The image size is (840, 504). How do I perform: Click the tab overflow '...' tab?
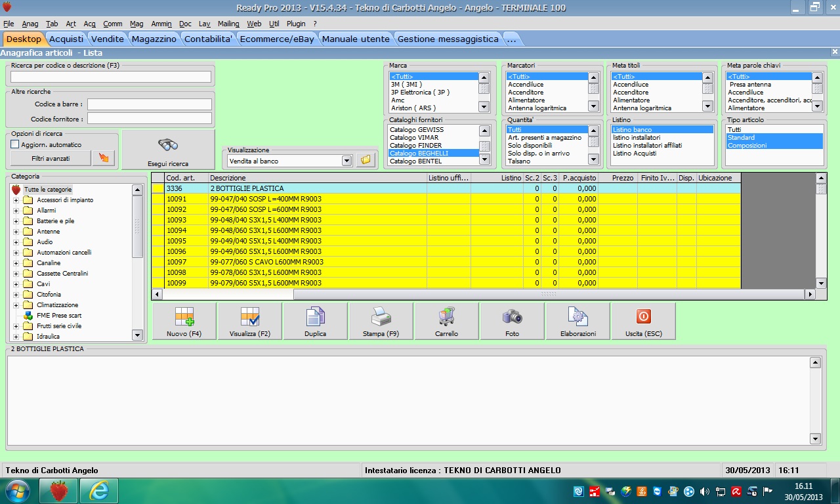511,39
